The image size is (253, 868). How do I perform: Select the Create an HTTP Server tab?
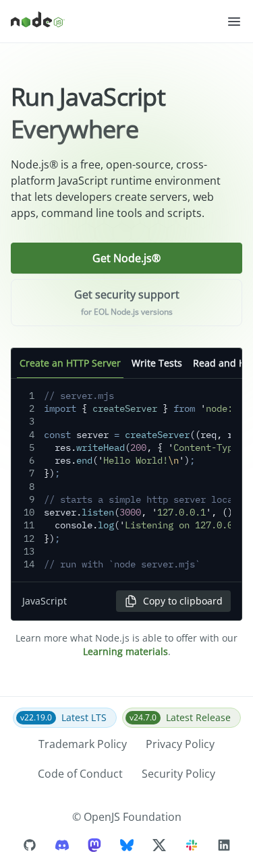click(70, 363)
